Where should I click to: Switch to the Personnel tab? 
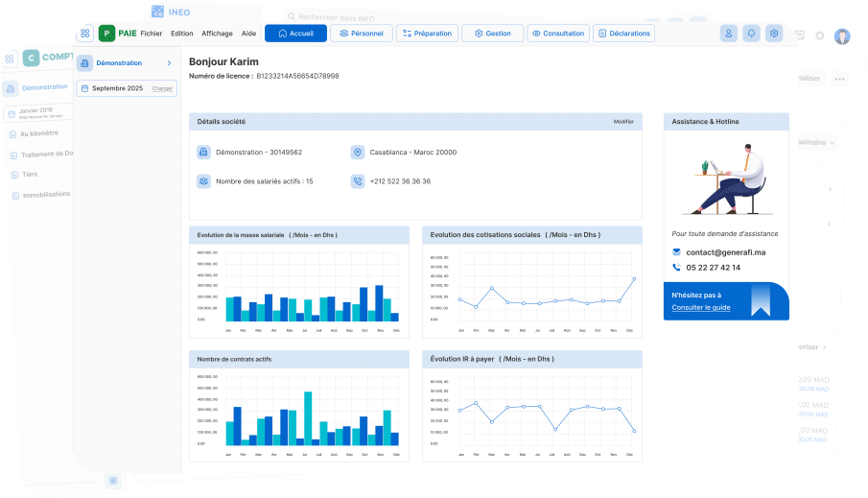click(361, 34)
